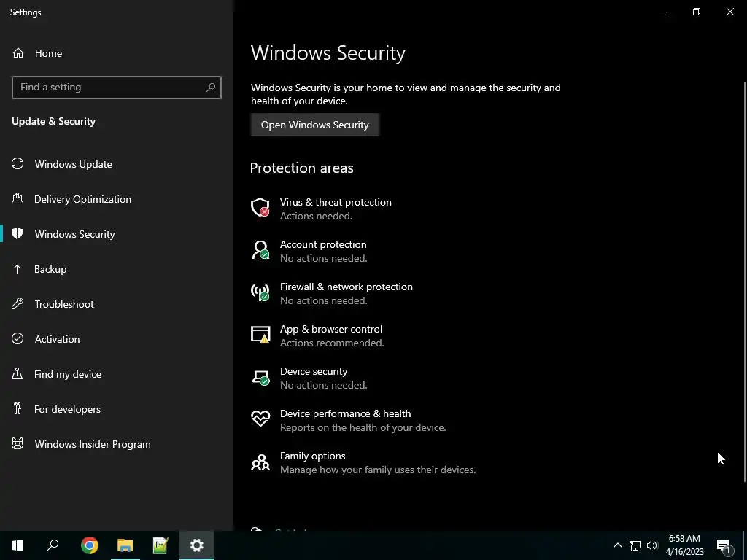Open taskbar search magnifier
The width and height of the screenshot is (747, 560).
point(53,545)
